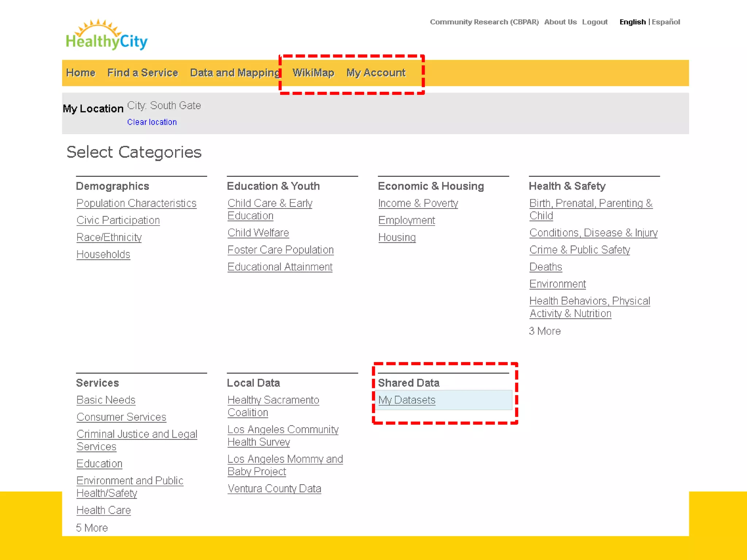747x560 pixels.
Task: Open Community Research (CBPAR) link
Action: (x=484, y=22)
